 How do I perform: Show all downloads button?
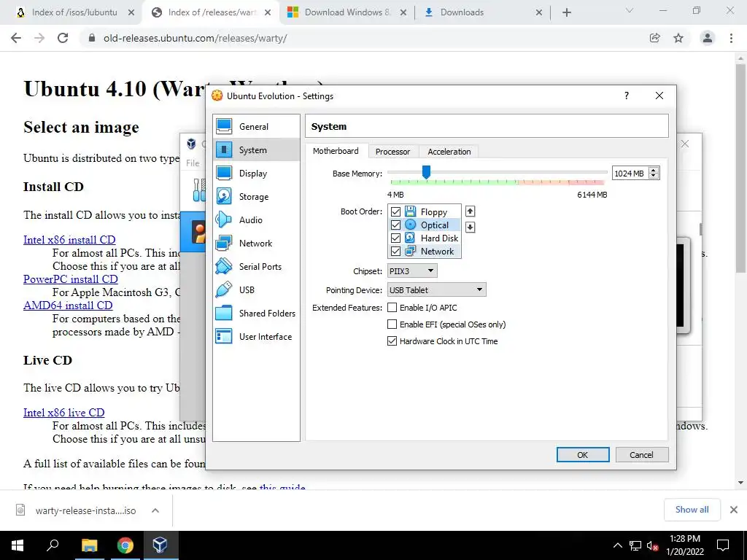pyautogui.click(x=692, y=510)
